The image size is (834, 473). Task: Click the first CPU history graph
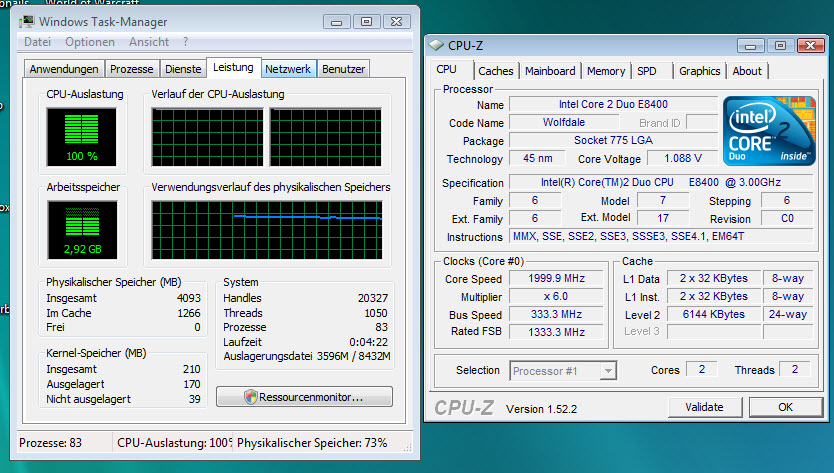point(207,137)
